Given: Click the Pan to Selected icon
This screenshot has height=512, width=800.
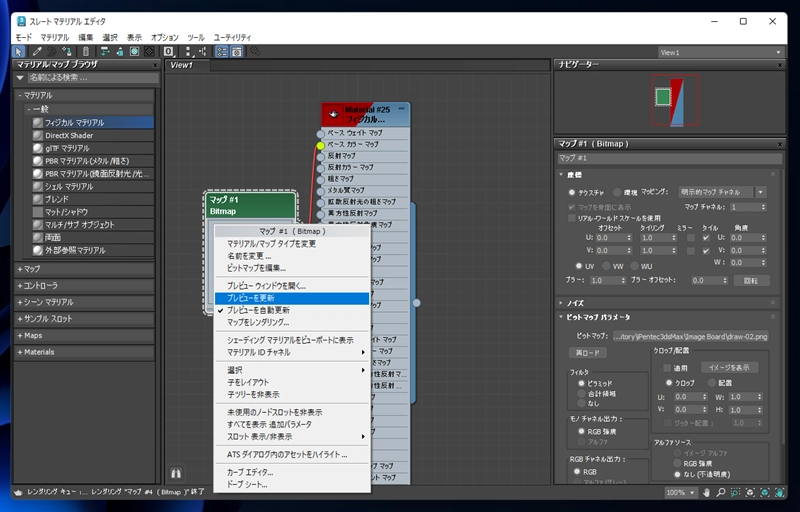Looking at the screenshot, I should 780,493.
